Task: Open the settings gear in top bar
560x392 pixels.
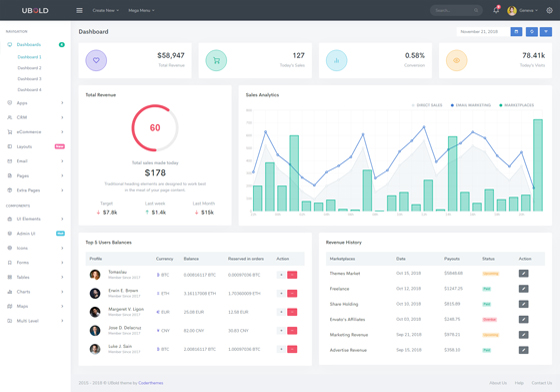Action: [549, 10]
